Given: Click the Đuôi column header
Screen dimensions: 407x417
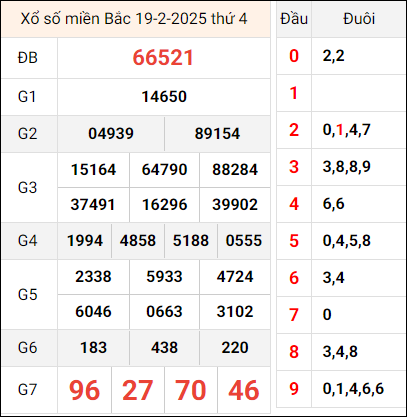Looking at the screenshot, I should coord(359,19).
